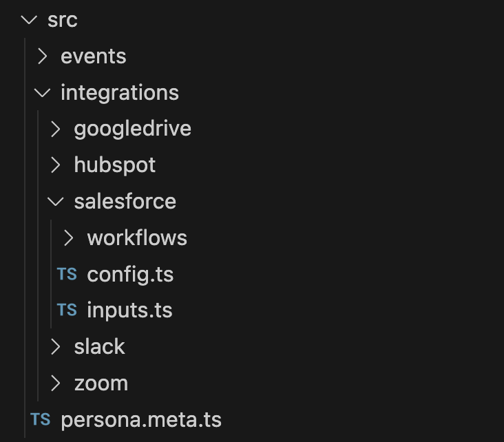
Task: Collapse the salesforce folder chevron
Action: pyautogui.click(x=55, y=202)
